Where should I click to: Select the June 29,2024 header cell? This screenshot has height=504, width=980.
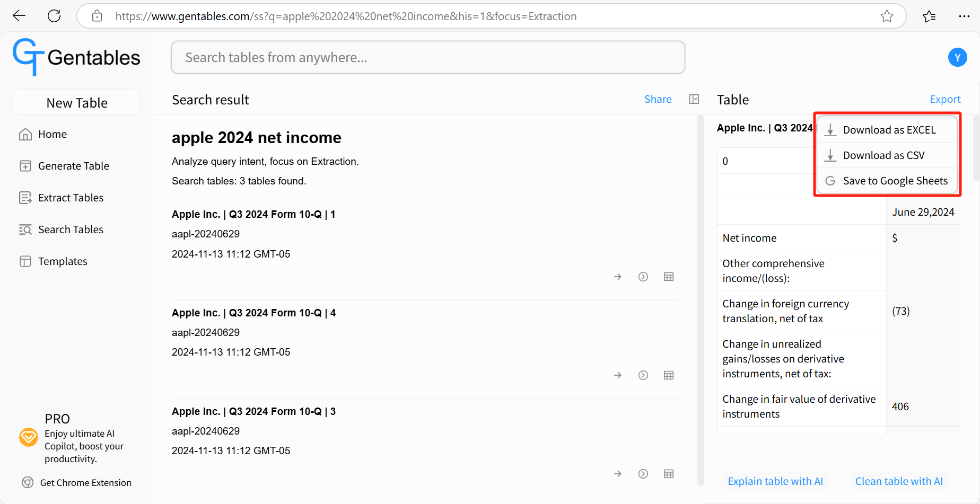(923, 212)
